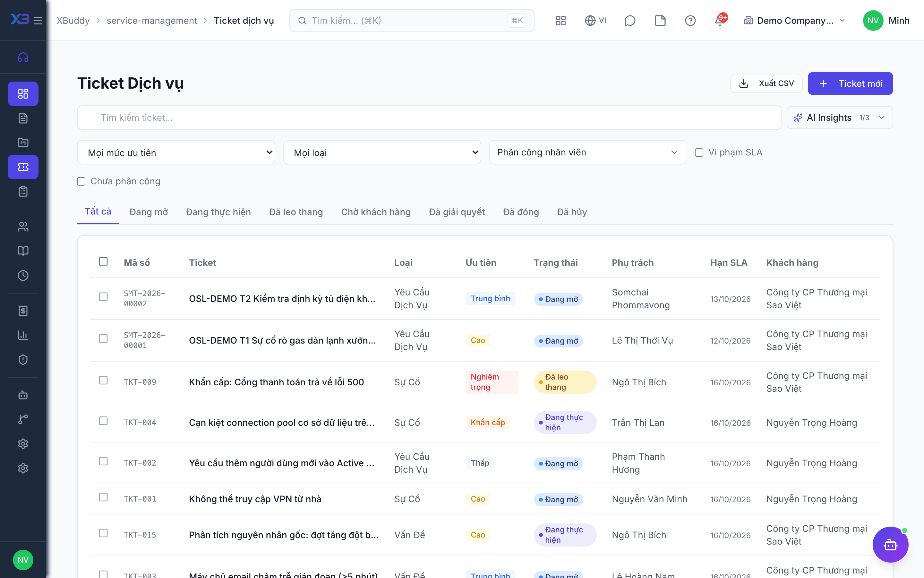924x578 pixels.
Task: Expand the AI Insights 1/3 panel
Action: coord(840,118)
